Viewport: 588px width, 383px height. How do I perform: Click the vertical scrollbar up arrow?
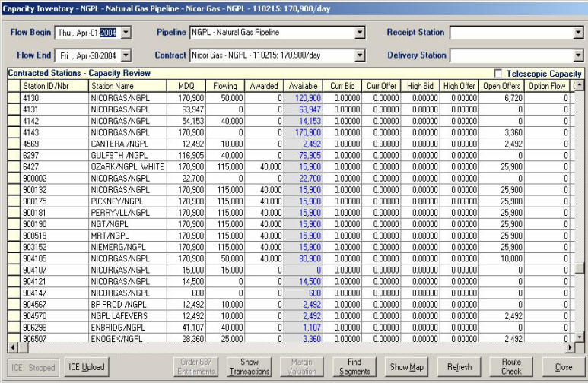pyautogui.click(x=580, y=85)
